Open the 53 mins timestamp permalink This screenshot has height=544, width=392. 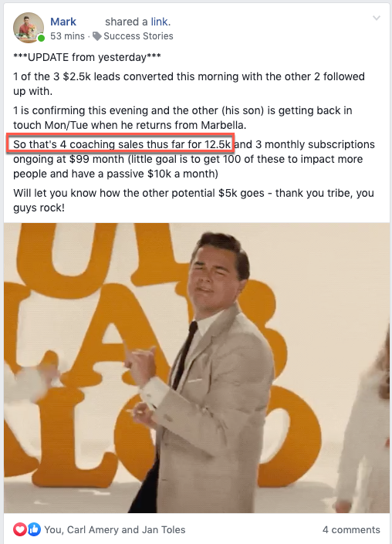point(67,36)
